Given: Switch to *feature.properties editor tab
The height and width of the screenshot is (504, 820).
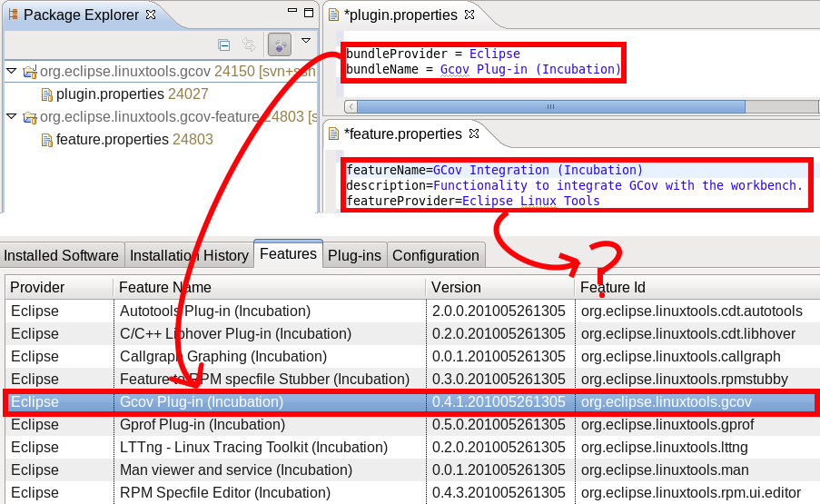Looking at the screenshot, I should 403,134.
